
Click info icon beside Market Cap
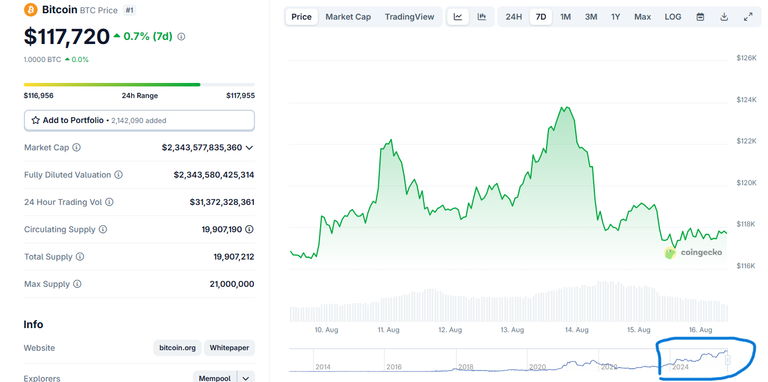[x=77, y=147]
